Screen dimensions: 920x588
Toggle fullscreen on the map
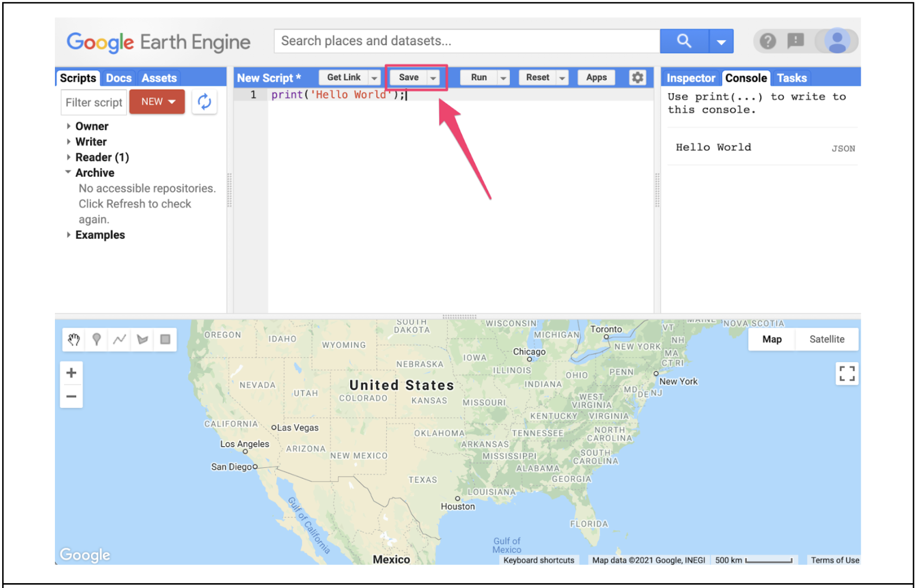point(847,374)
